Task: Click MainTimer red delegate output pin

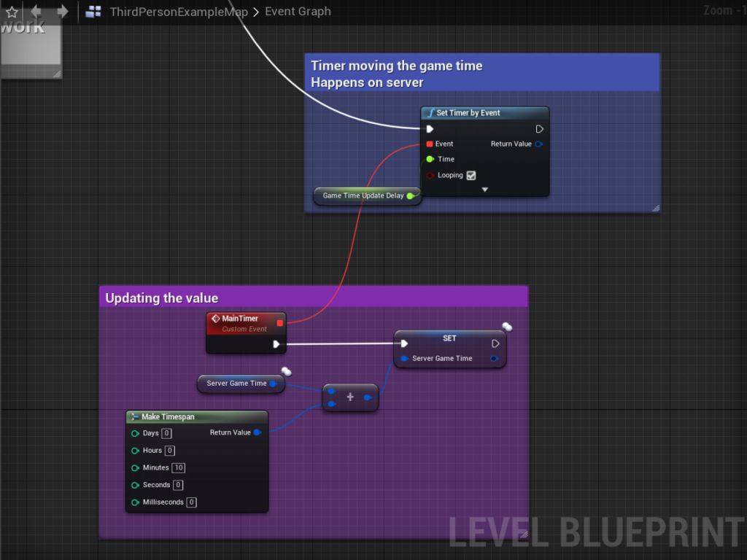Action: pyautogui.click(x=279, y=323)
